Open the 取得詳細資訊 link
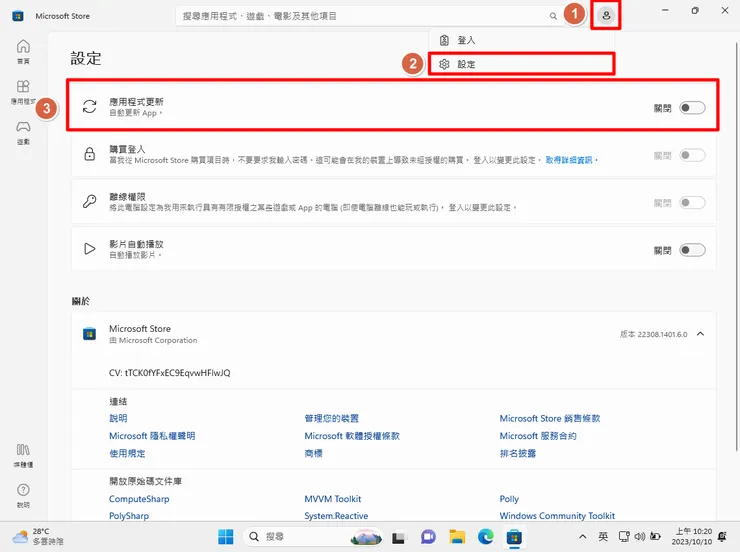 569,160
